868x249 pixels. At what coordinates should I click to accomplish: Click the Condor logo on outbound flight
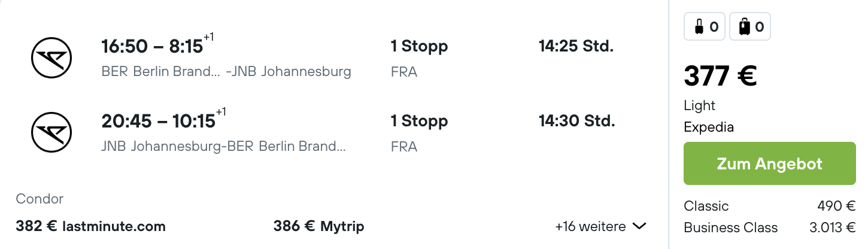click(x=51, y=58)
